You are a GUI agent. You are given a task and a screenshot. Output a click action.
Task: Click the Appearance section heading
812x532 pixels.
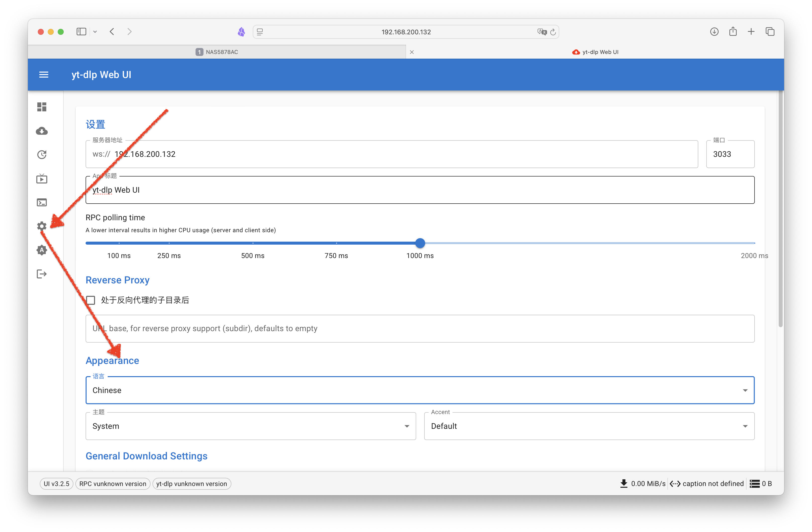point(112,360)
